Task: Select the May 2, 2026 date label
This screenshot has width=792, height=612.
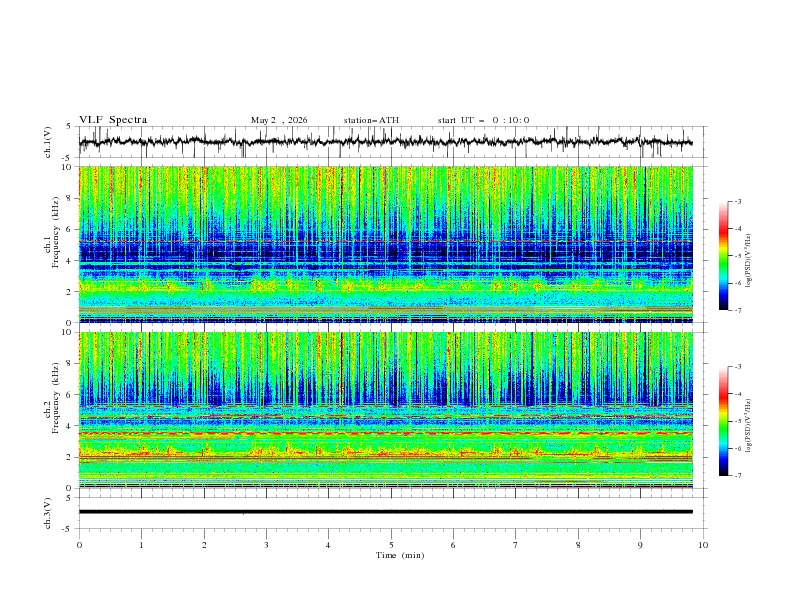Action: [279, 120]
